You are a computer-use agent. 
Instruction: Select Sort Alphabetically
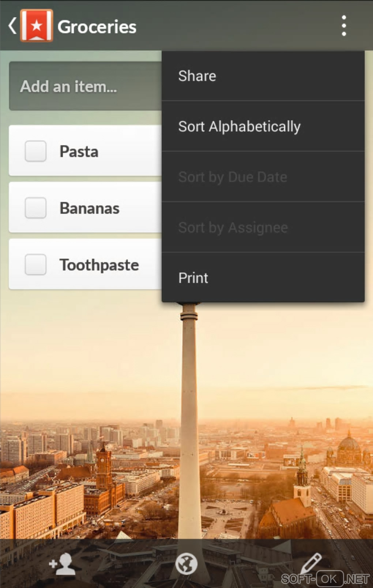(263, 127)
